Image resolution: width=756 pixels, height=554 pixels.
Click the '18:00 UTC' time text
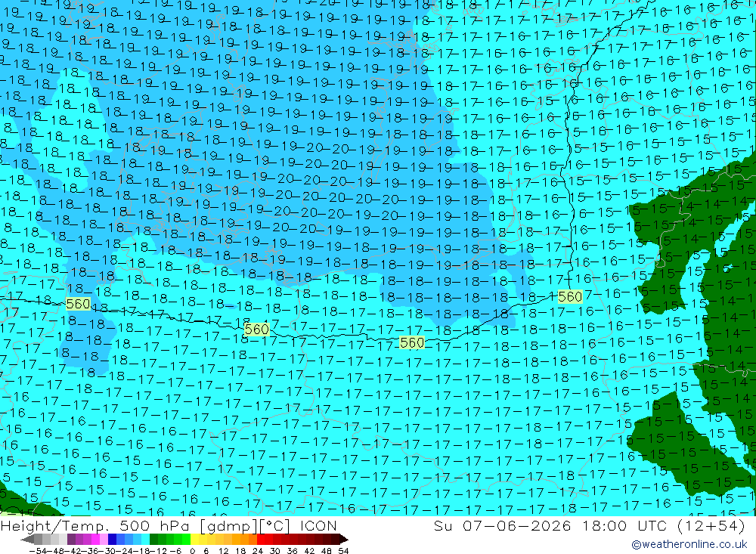coord(624,525)
